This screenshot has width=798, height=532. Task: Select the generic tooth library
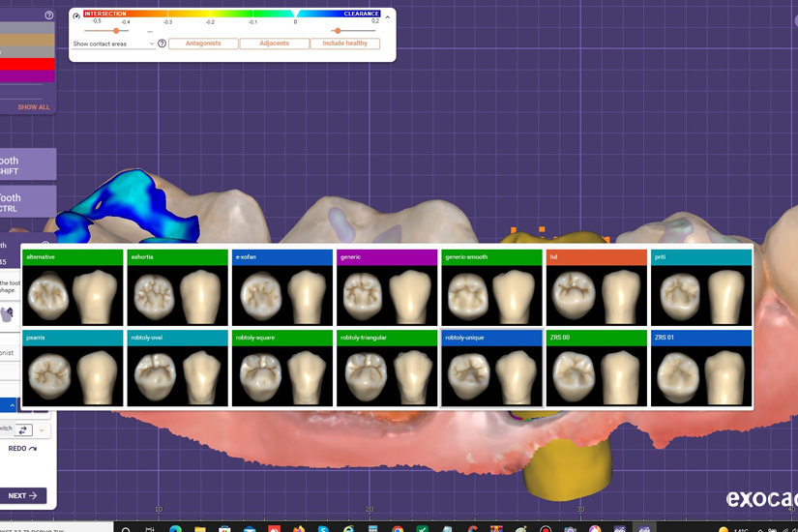point(387,287)
